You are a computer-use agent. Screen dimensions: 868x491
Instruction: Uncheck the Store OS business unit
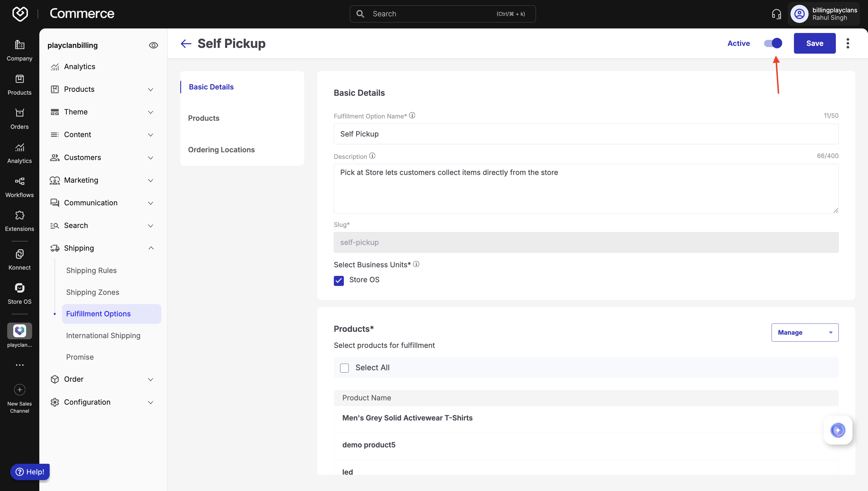[338, 280]
